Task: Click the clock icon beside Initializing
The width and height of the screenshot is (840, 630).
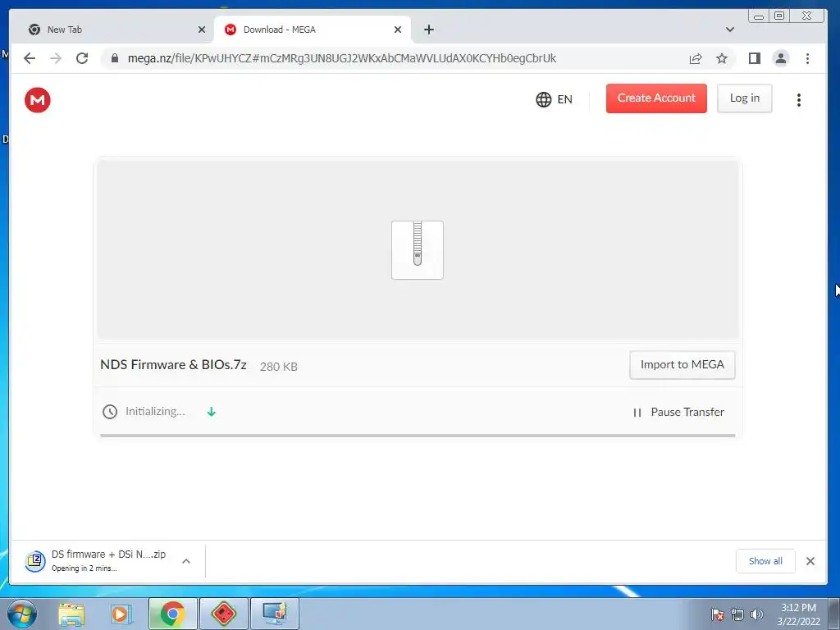Action: click(110, 412)
